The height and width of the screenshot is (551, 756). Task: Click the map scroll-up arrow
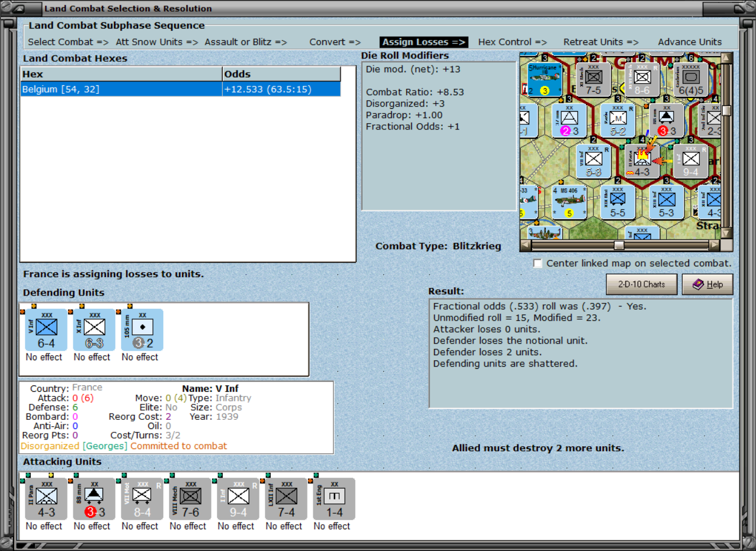(x=727, y=58)
